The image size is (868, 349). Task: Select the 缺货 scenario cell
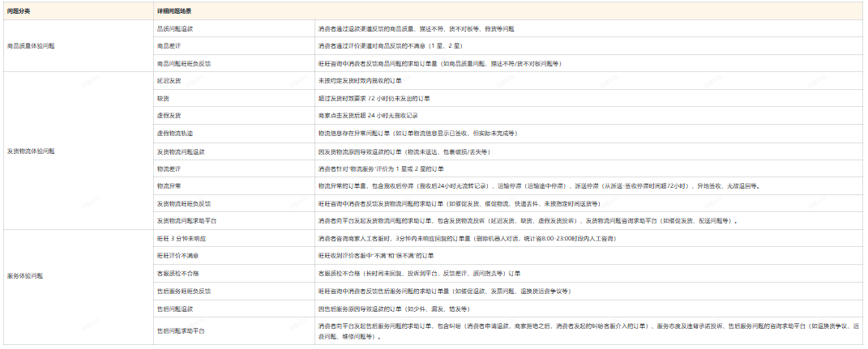pyautogui.click(x=163, y=98)
